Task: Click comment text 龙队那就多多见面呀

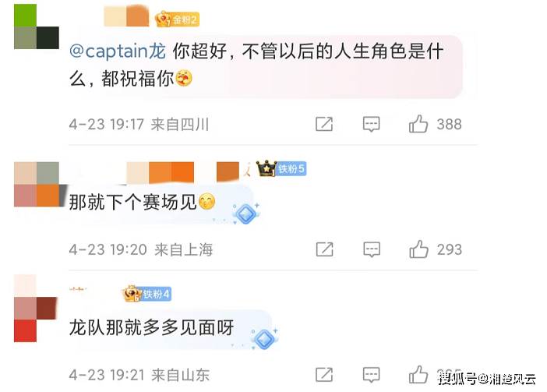Action: pos(151,327)
